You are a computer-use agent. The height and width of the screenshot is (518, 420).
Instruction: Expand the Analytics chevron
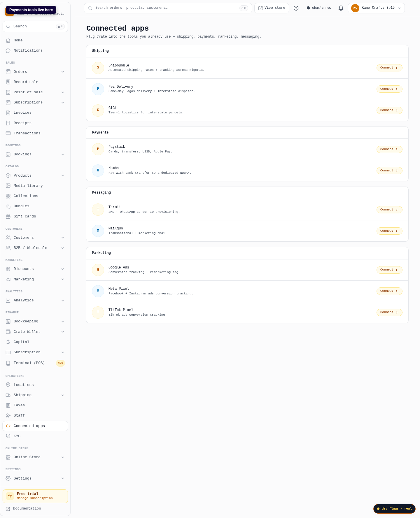point(63,301)
